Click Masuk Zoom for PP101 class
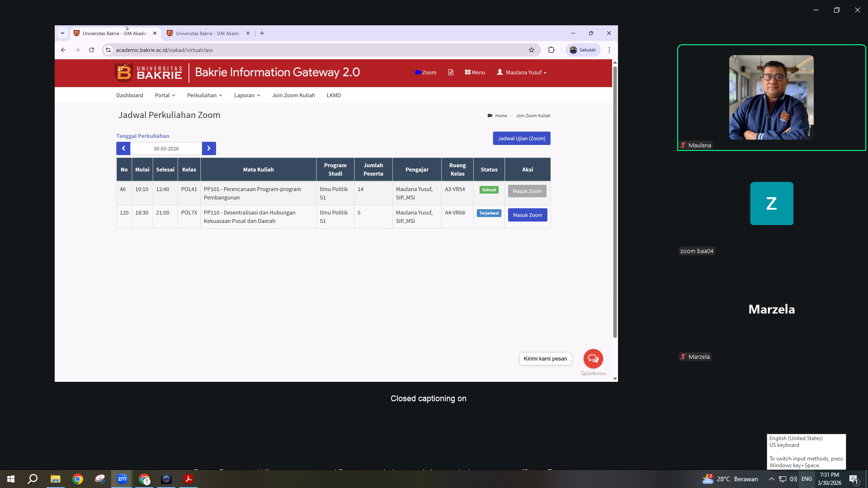Image resolution: width=868 pixels, height=488 pixels. [527, 191]
